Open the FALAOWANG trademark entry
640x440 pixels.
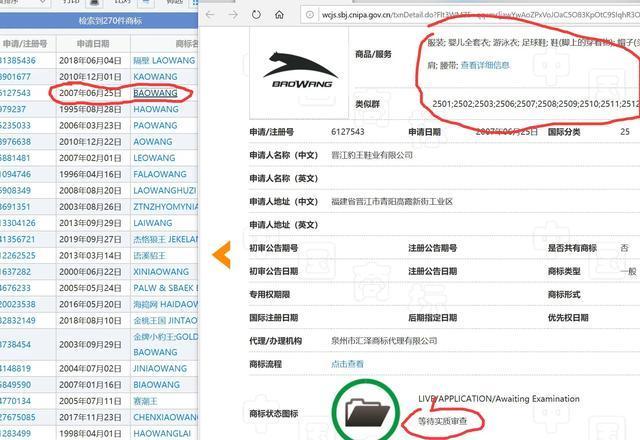tap(160, 174)
